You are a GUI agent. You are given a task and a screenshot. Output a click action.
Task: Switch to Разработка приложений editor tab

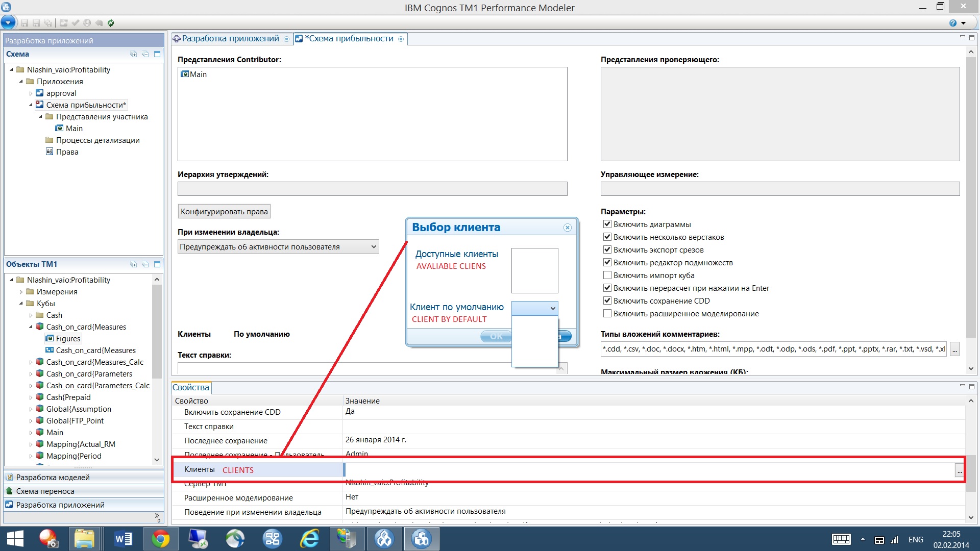point(231,39)
